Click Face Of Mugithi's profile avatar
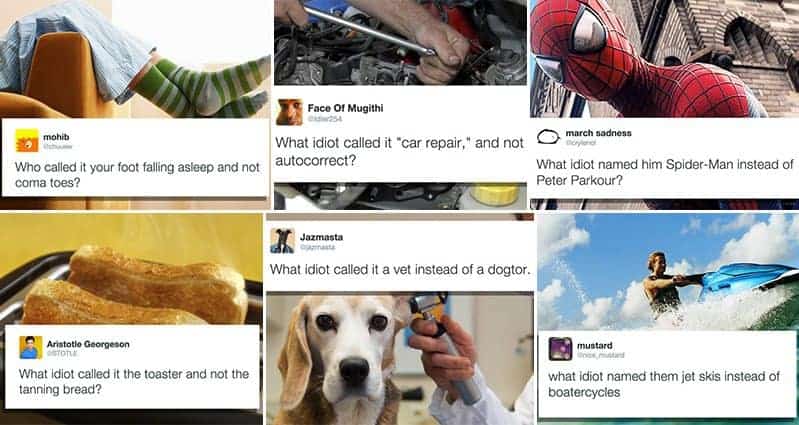The width and height of the screenshot is (799, 425). (x=289, y=112)
